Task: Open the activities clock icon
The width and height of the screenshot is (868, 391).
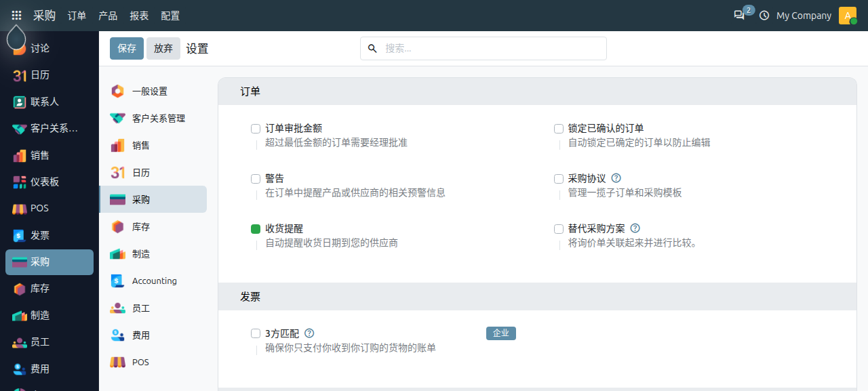Action: [x=764, y=15]
